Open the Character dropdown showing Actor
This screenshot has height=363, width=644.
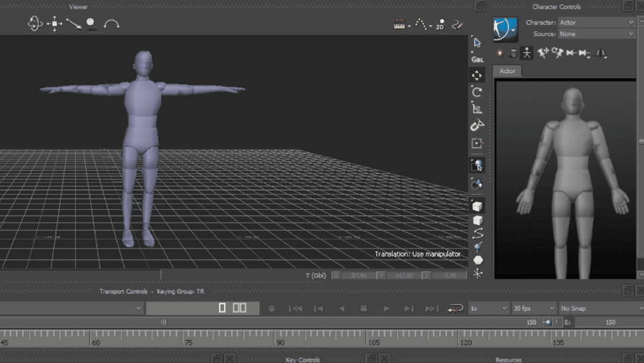tap(596, 23)
